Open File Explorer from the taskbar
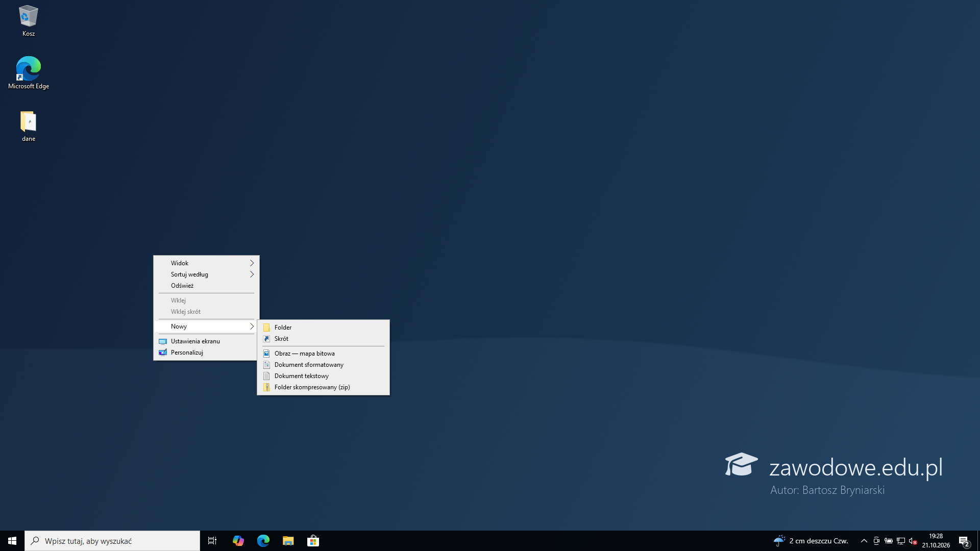Image resolution: width=980 pixels, height=551 pixels. click(288, 541)
